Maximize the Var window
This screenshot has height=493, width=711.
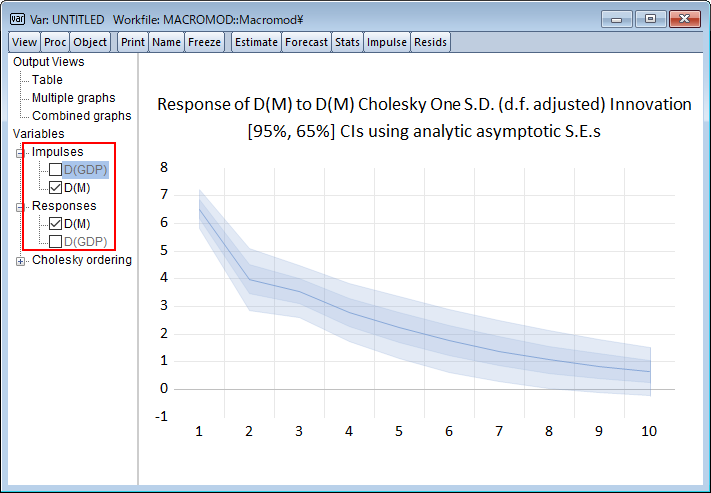(x=650, y=20)
